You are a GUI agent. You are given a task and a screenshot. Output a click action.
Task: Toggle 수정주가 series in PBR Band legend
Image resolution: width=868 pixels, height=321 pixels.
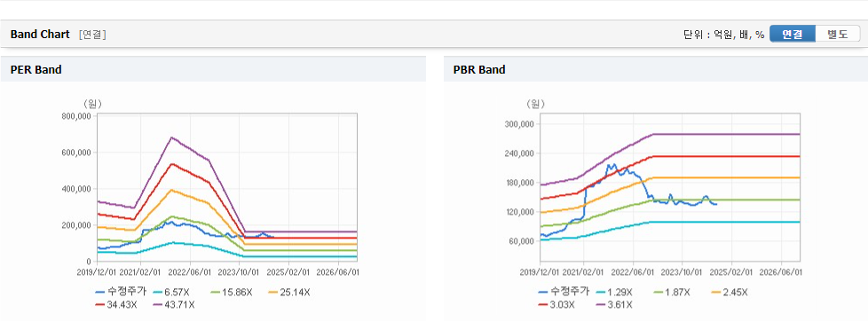pyautogui.click(x=564, y=292)
